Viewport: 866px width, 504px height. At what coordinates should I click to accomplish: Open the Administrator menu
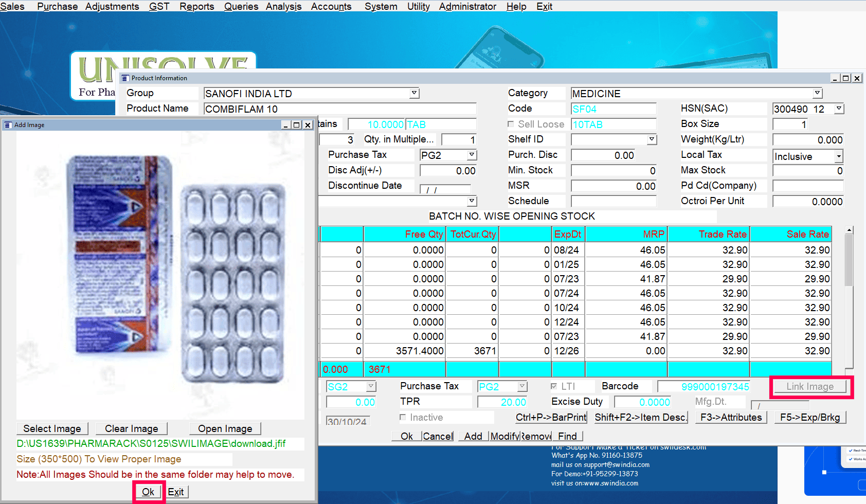click(x=467, y=6)
